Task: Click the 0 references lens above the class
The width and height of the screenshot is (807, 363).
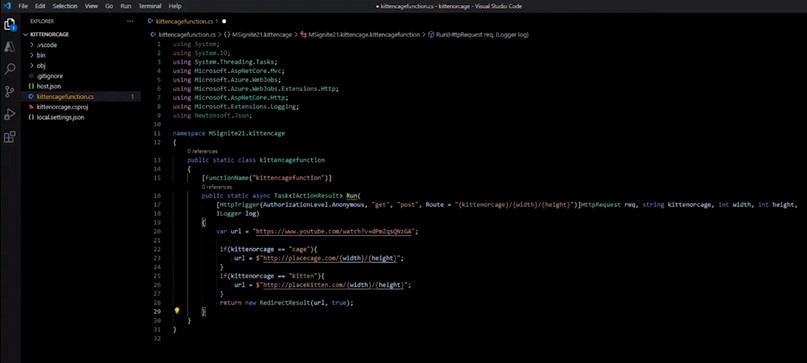Action: pyautogui.click(x=202, y=151)
